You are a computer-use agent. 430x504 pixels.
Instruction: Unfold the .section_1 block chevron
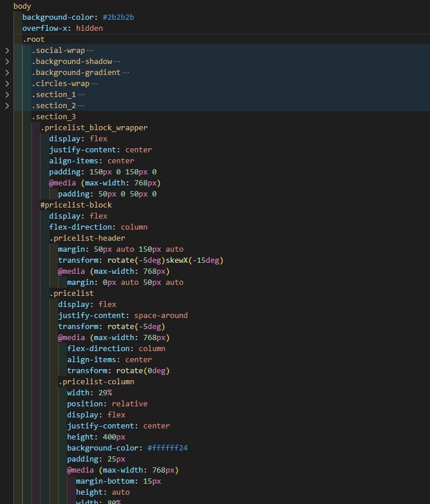(7, 95)
